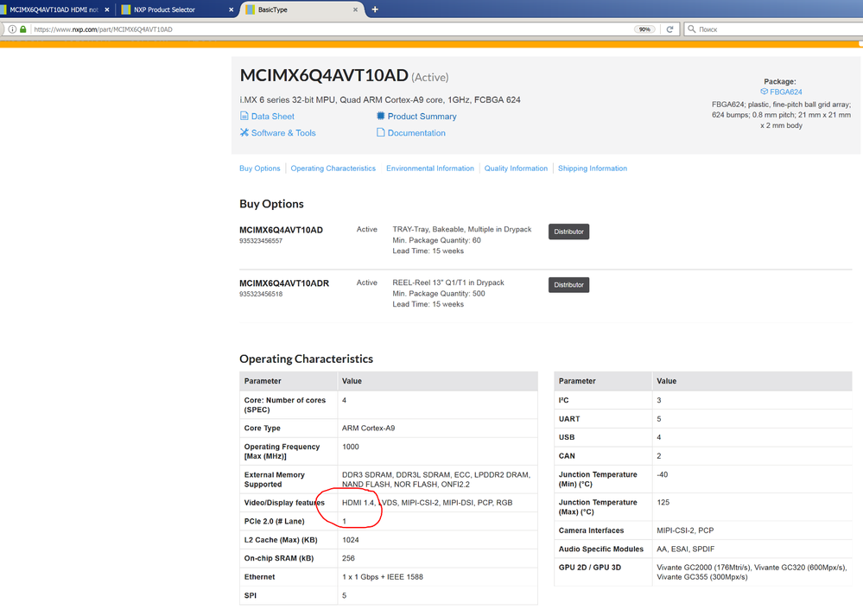The height and width of the screenshot is (616, 863).
Task: Open the Software & Tools link
Action: pyautogui.click(x=283, y=133)
